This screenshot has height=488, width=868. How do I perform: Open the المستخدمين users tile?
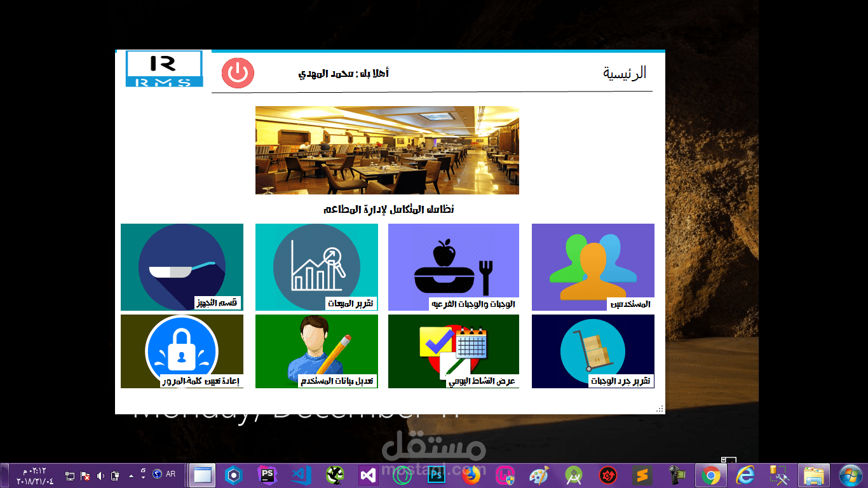pos(593,267)
